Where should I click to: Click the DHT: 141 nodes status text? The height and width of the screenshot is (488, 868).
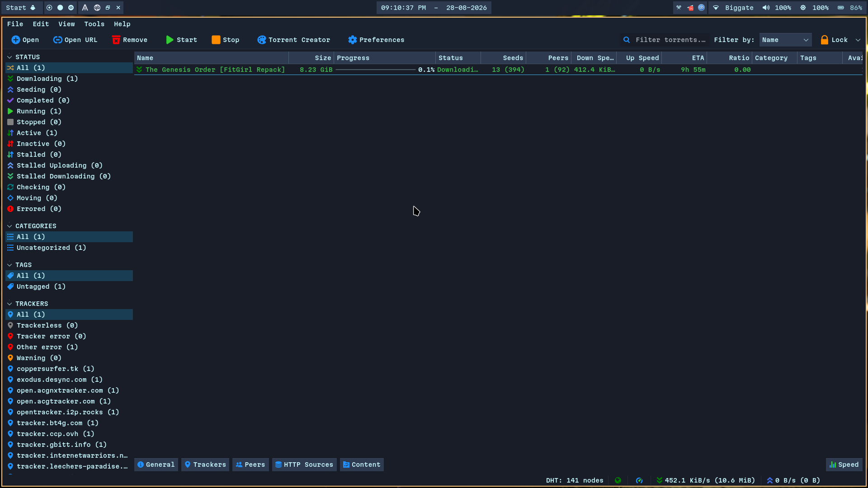coord(575,480)
